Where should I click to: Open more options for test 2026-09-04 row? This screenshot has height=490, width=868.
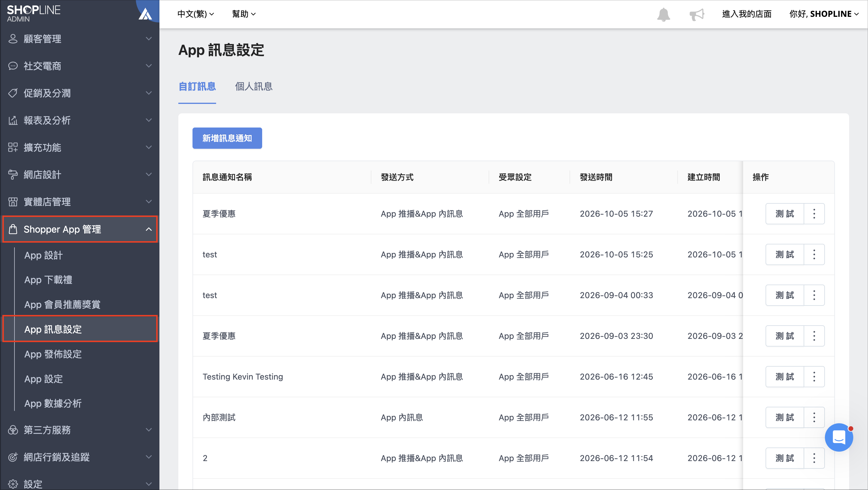pyautogui.click(x=814, y=295)
